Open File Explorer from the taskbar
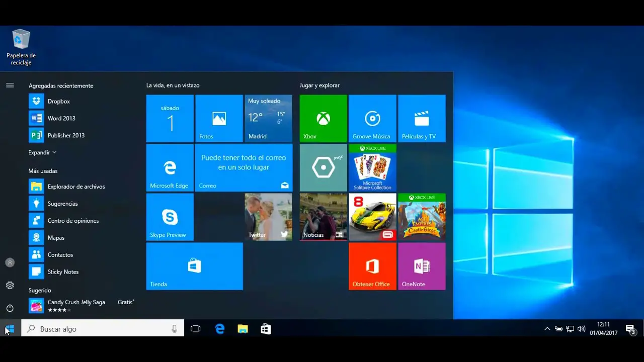This screenshot has width=644, height=362. point(243,329)
